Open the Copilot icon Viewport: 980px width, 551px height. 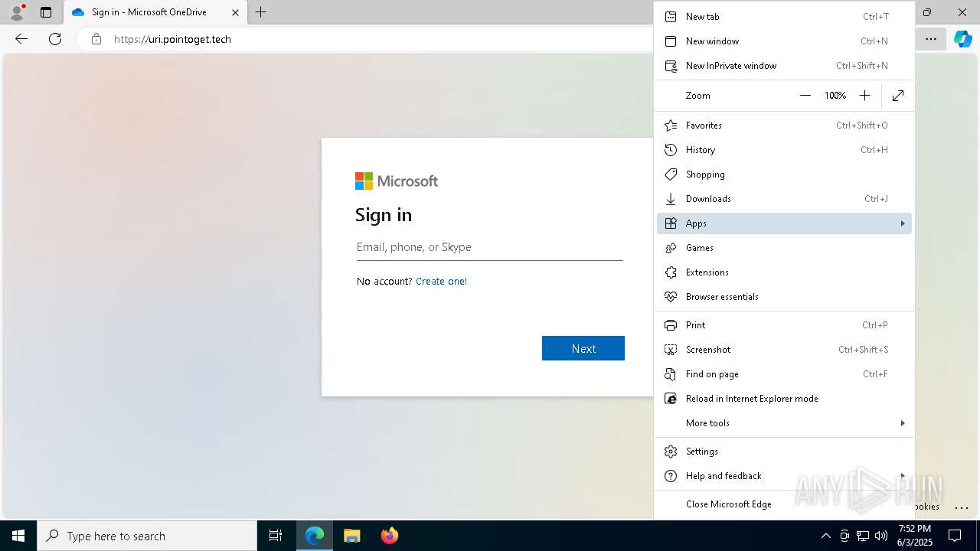pyautogui.click(x=962, y=39)
